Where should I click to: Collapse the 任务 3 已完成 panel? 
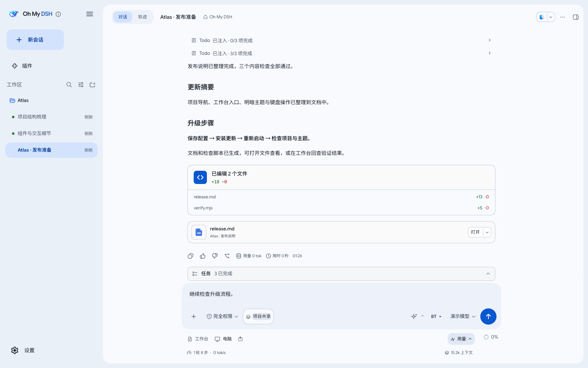[x=488, y=274]
